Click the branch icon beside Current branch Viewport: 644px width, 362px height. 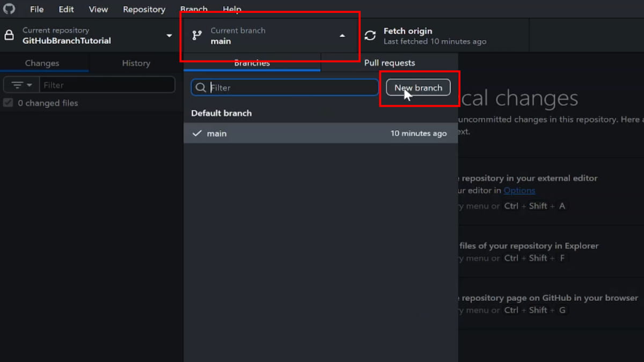point(197,35)
